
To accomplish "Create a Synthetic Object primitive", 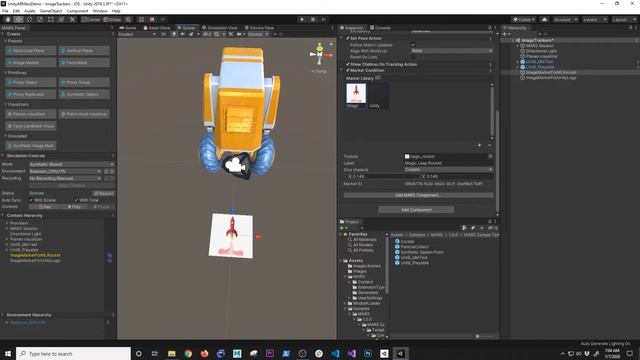I will (84, 94).
